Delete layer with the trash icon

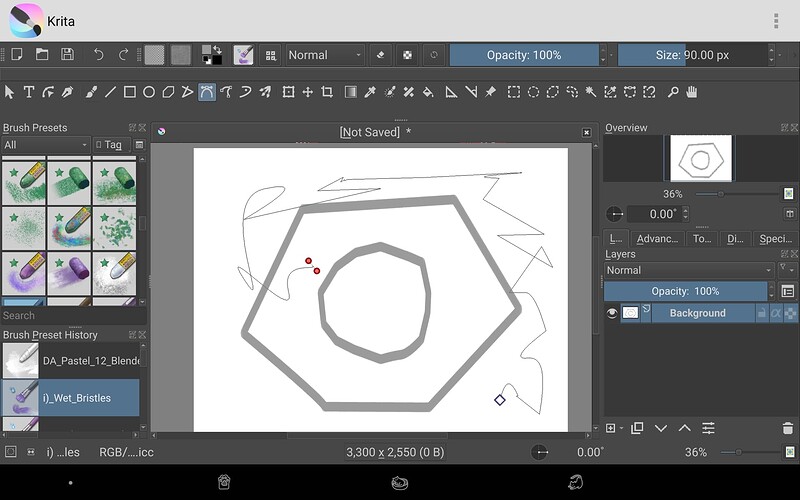pos(788,428)
